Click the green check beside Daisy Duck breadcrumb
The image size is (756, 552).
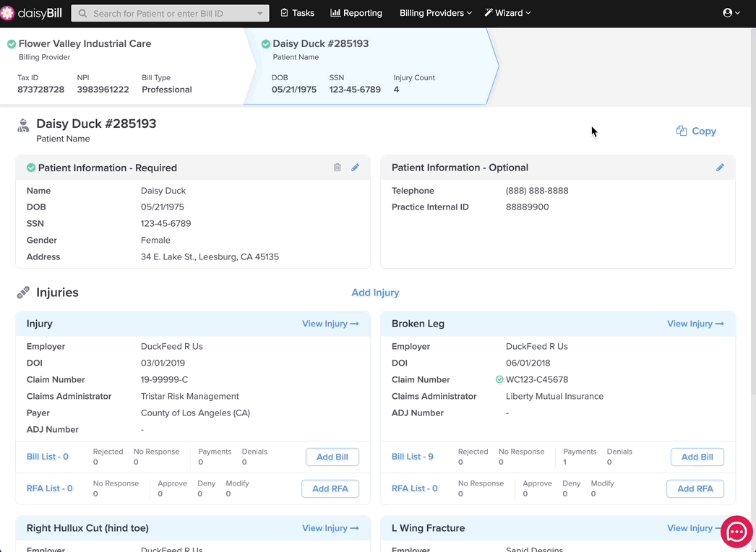click(266, 44)
